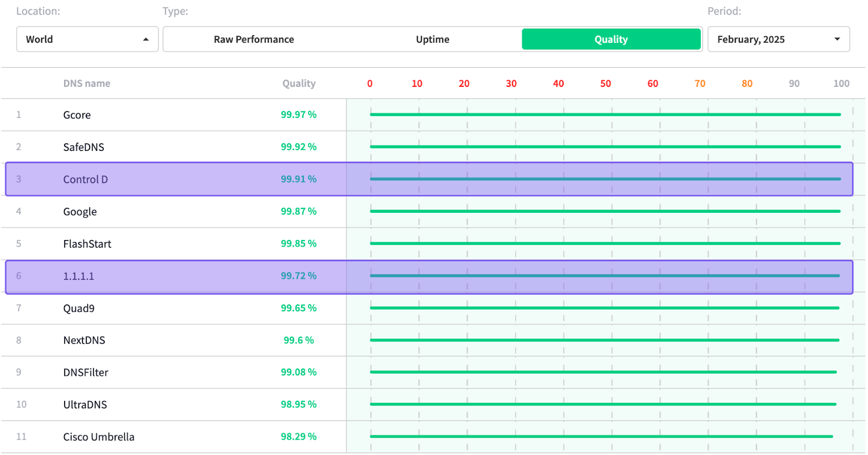868x455 pixels.
Task: Click the rank number 7 cell
Action: (x=18, y=308)
